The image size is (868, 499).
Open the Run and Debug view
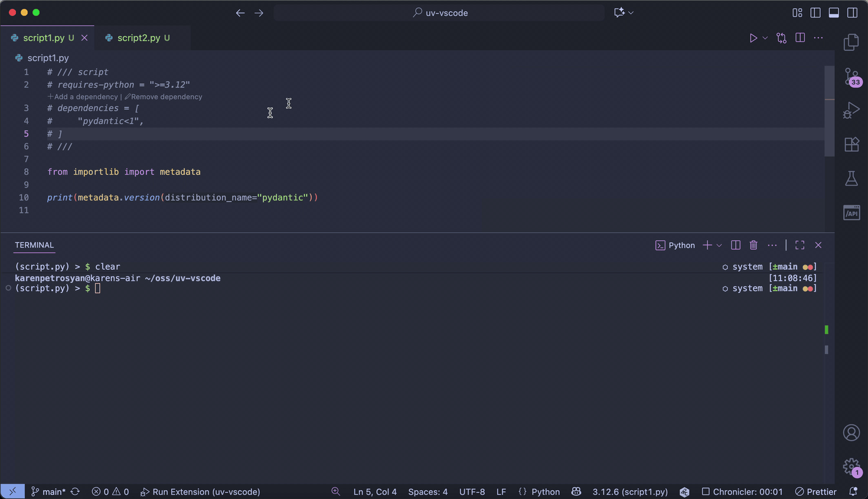tap(851, 110)
